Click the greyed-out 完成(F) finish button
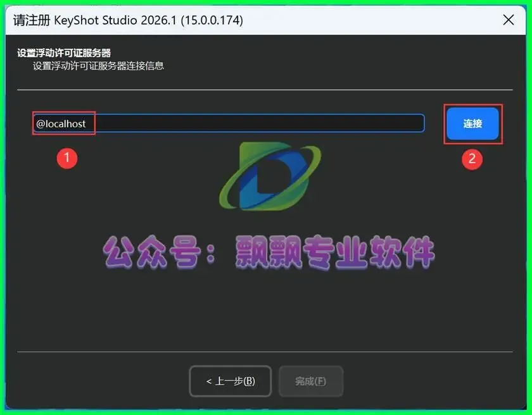The height and width of the screenshot is (415, 532). (311, 381)
